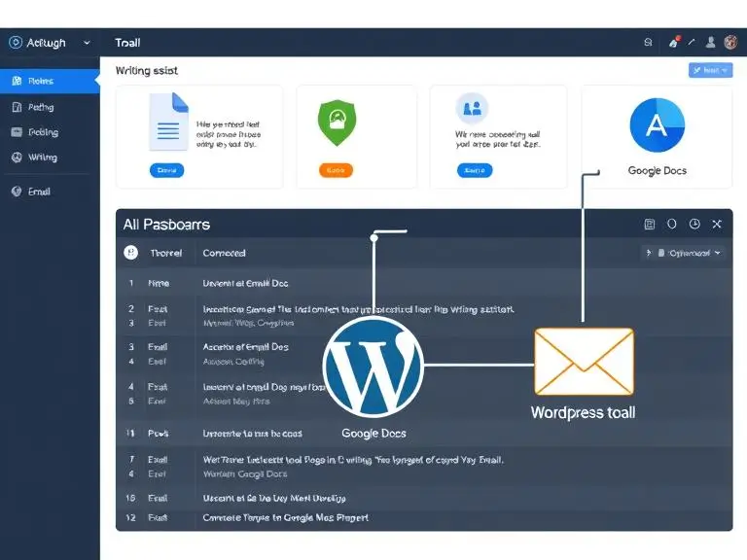
Task: Open notifications icon with red badge
Action: [674, 43]
